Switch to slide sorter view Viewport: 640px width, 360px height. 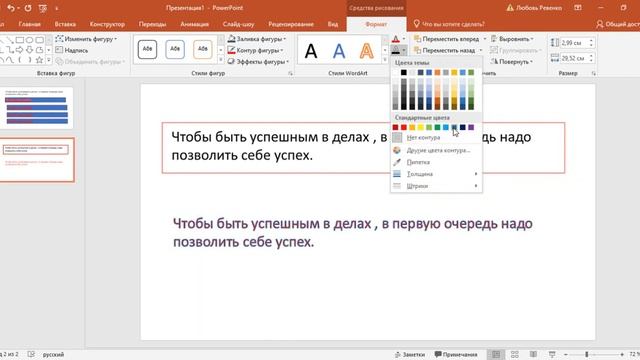(515, 354)
